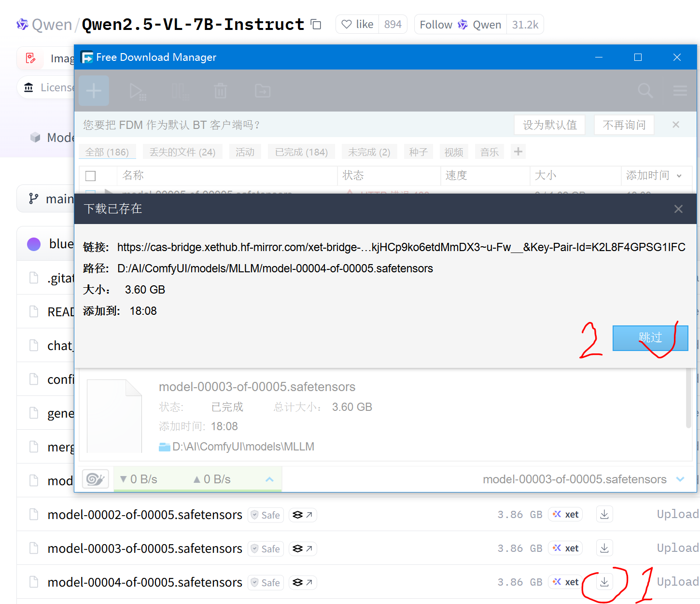Click the 31.2k followers count
Viewport: 700px width, 604px height.
click(x=525, y=25)
